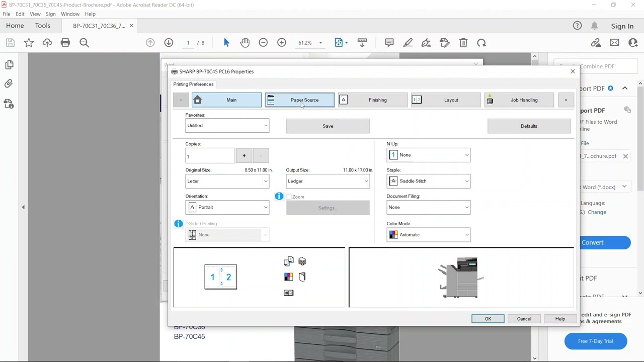Open fit page options icon
The height and width of the screenshot is (362, 644).
click(x=341, y=43)
